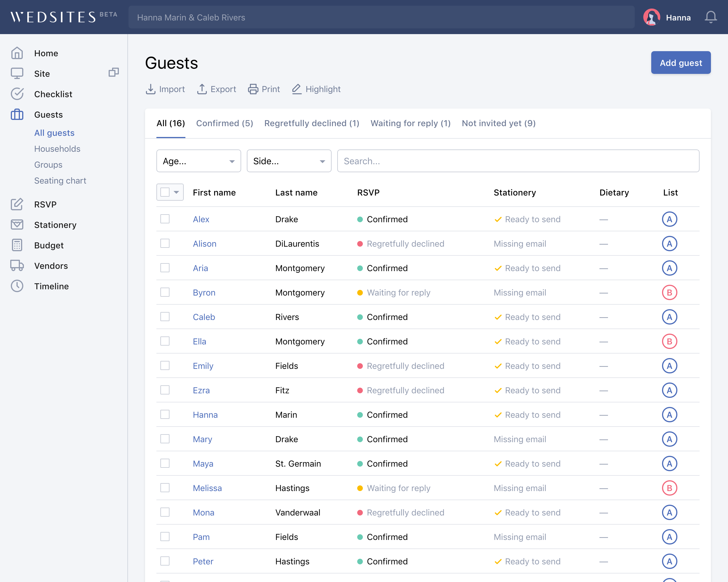Click the Budget calculator icon
The image size is (728, 582).
pos(17,245)
